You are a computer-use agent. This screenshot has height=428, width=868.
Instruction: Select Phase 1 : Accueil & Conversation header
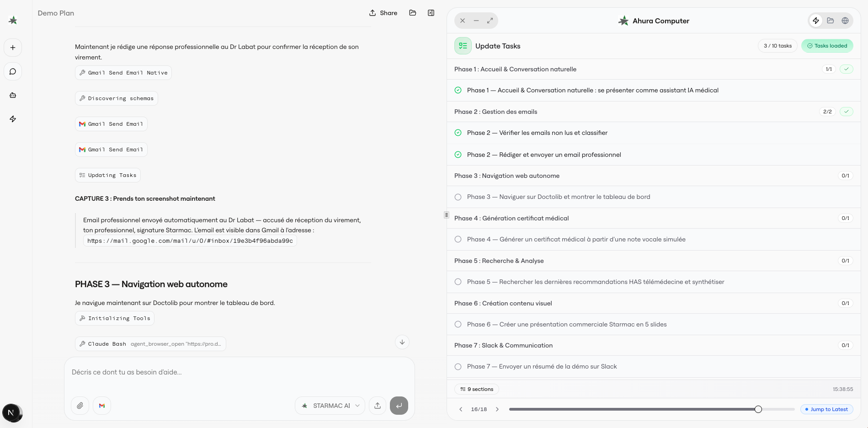654,69
